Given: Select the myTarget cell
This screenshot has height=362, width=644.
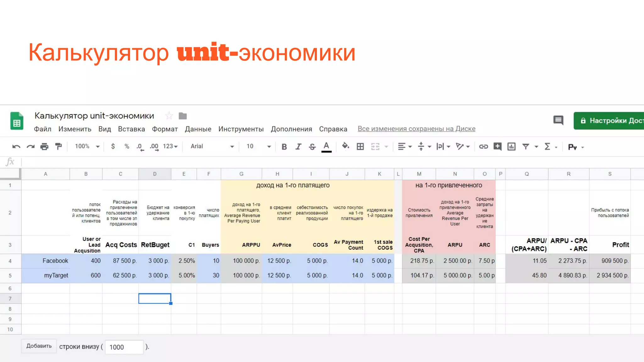Looking at the screenshot, I should coord(46,276).
